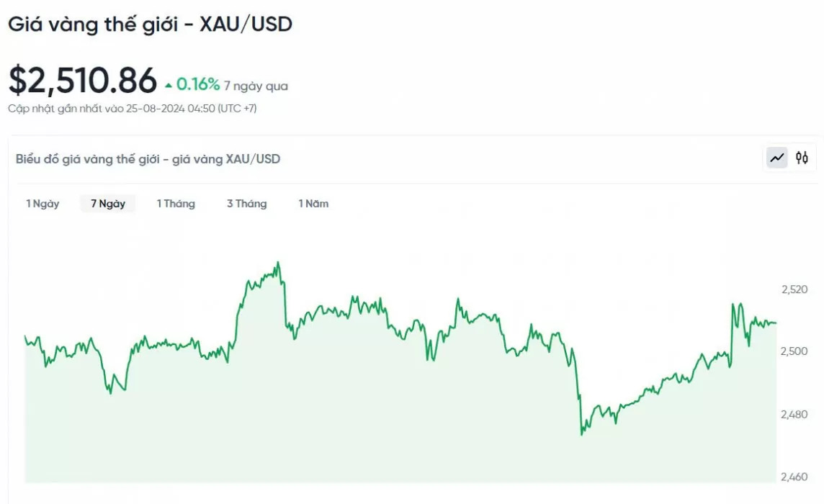Click the lowest dip on the price line

coord(581,435)
